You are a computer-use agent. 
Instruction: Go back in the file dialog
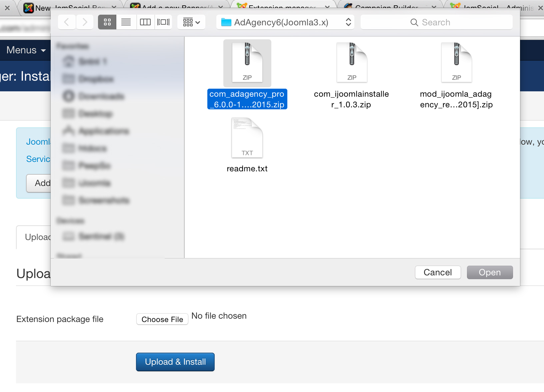[67, 22]
